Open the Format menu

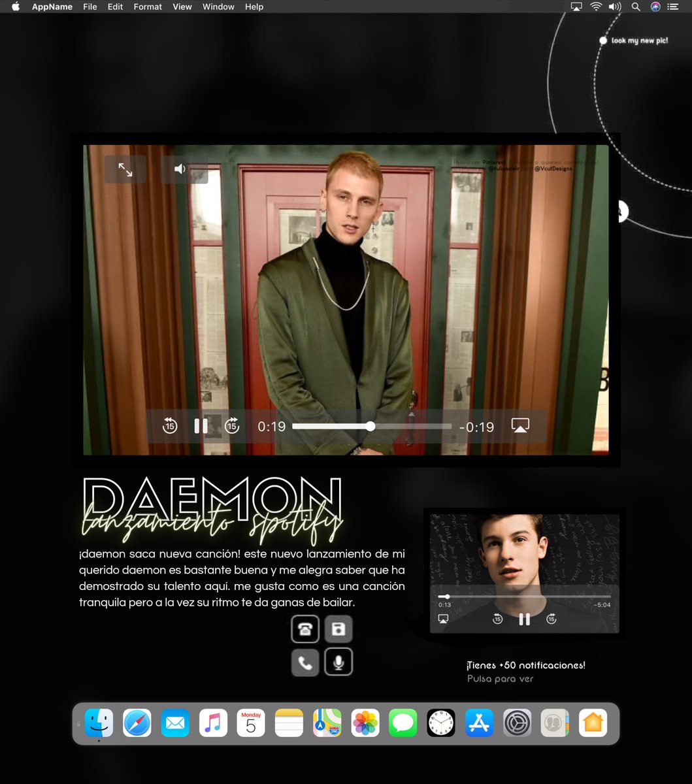[x=148, y=7]
